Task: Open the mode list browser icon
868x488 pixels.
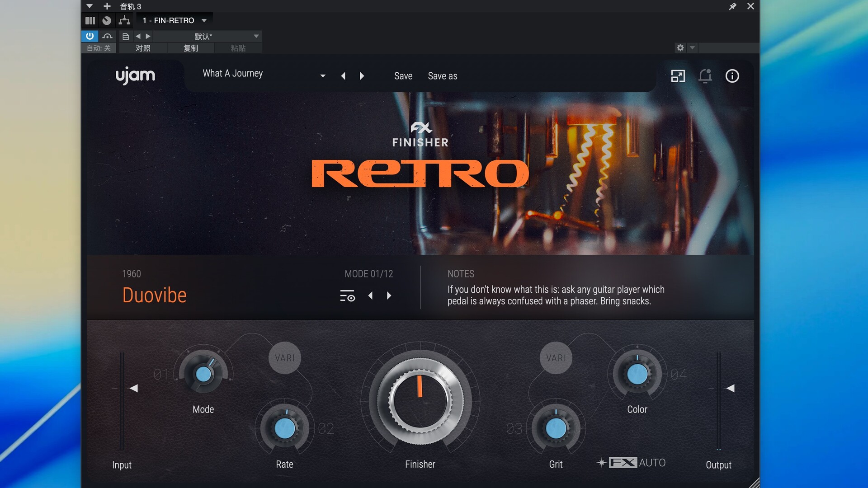Action: pyautogui.click(x=347, y=296)
